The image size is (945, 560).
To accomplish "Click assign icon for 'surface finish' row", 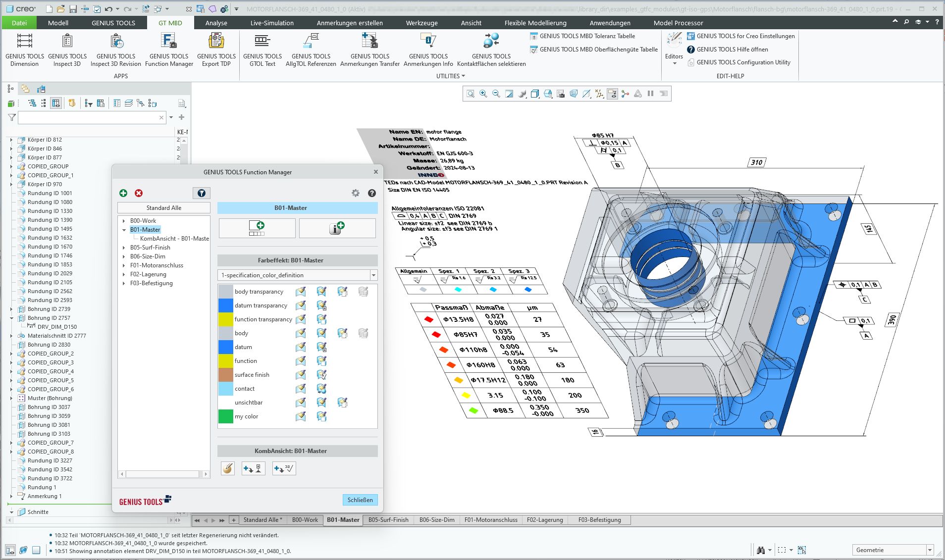I will click(301, 375).
